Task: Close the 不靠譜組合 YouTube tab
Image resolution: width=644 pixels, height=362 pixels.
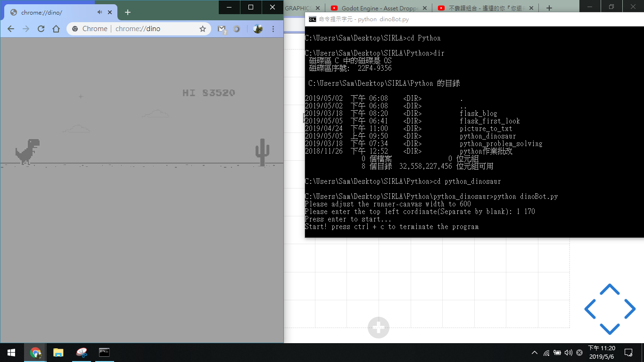Action: tap(531, 8)
